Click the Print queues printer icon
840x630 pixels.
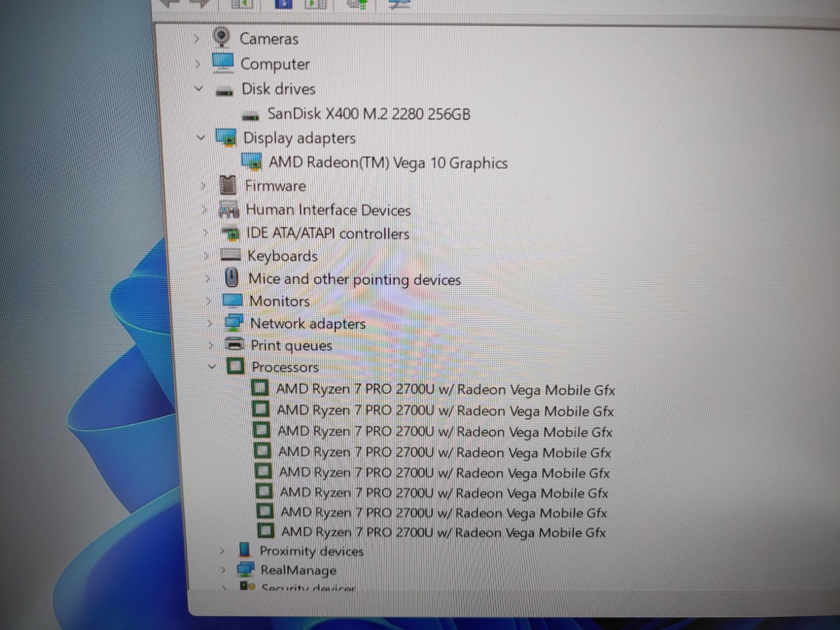pos(235,344)
